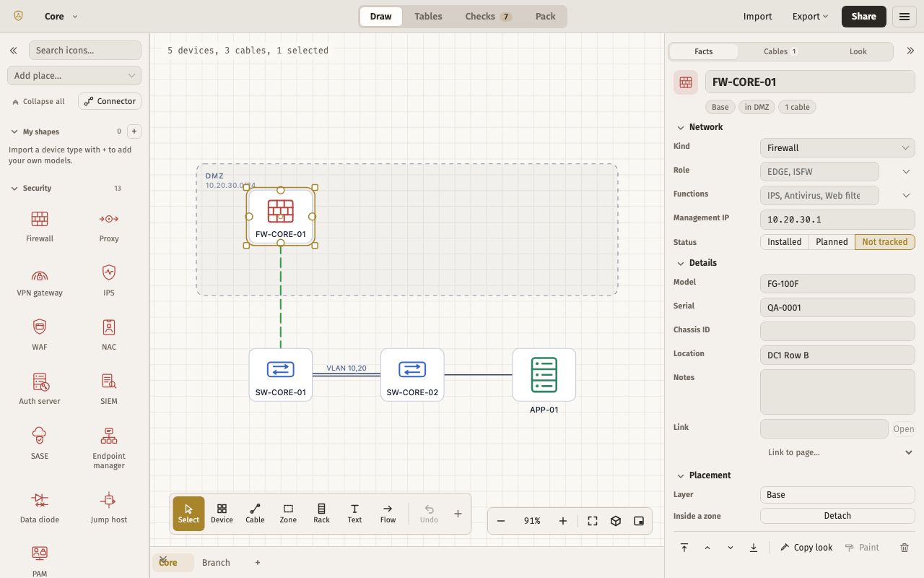
Task: Pick the Proxy device icon
Action: [109, 226]
